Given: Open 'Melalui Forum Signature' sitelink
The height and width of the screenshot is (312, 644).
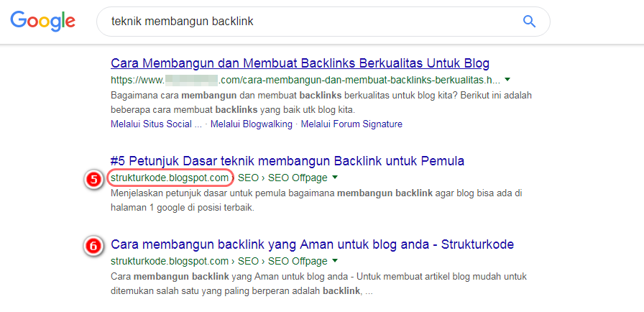Looking at the screenshot, I should point(351,124).
